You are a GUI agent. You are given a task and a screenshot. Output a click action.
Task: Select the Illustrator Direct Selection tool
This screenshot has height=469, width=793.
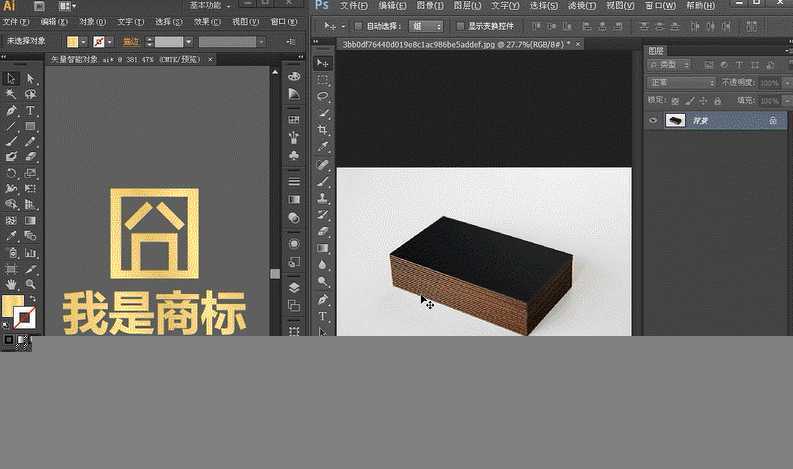click(30, 78)
